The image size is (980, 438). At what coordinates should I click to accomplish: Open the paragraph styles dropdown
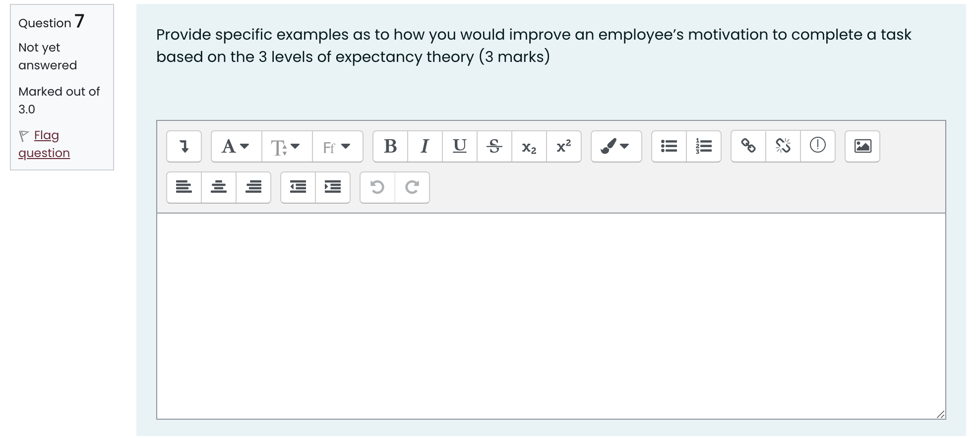[235, 146]
